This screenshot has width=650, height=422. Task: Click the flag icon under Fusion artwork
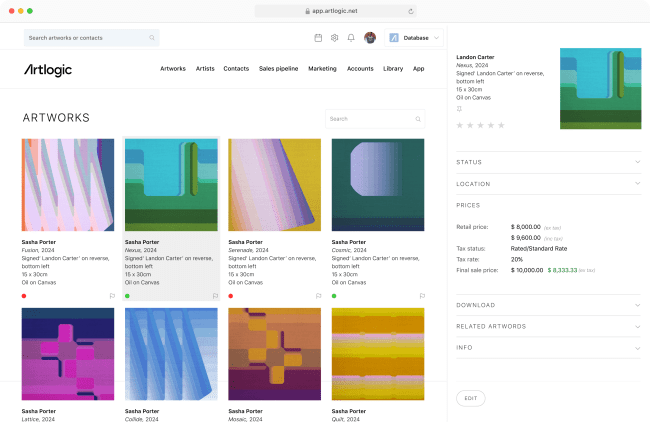(112, 296)
